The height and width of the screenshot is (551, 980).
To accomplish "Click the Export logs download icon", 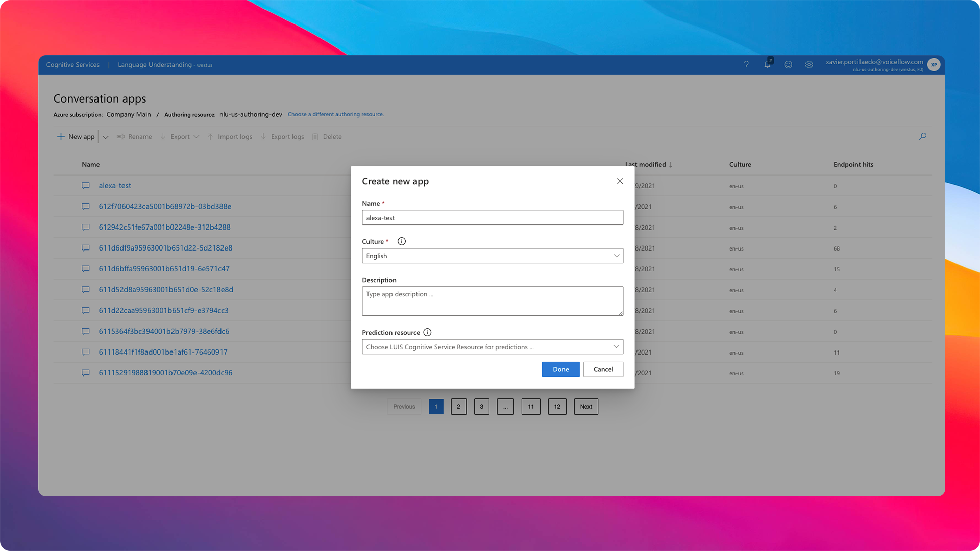I will 263,136.
